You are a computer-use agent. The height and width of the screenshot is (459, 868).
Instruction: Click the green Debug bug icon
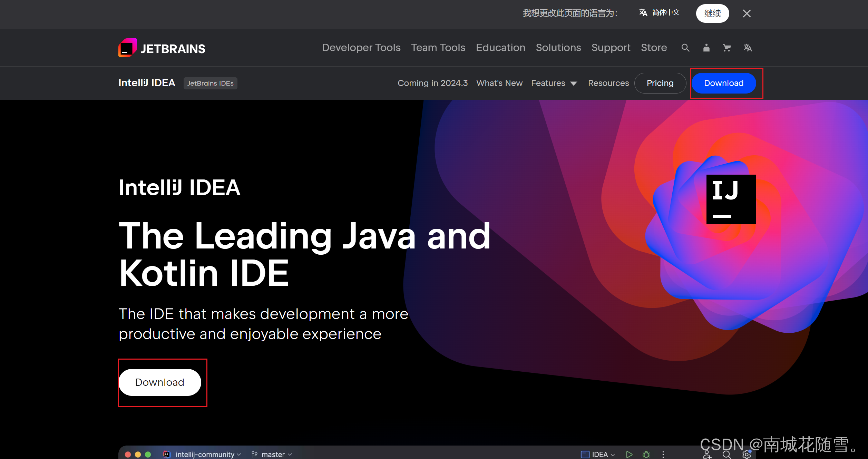[646, 455]
